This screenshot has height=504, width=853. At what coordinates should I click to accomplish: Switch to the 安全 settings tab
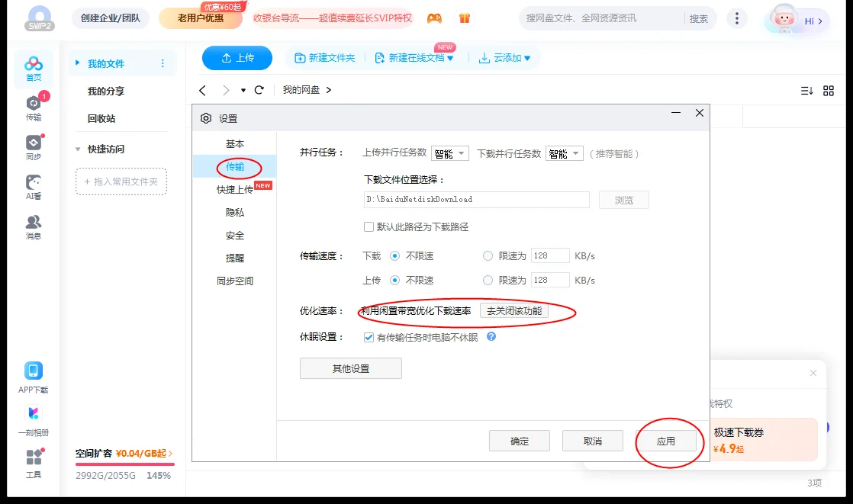[x=234, y=235]
